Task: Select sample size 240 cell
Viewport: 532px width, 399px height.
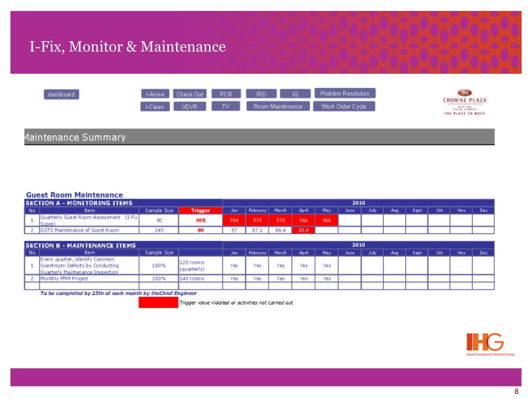Action: pos(159,230)
